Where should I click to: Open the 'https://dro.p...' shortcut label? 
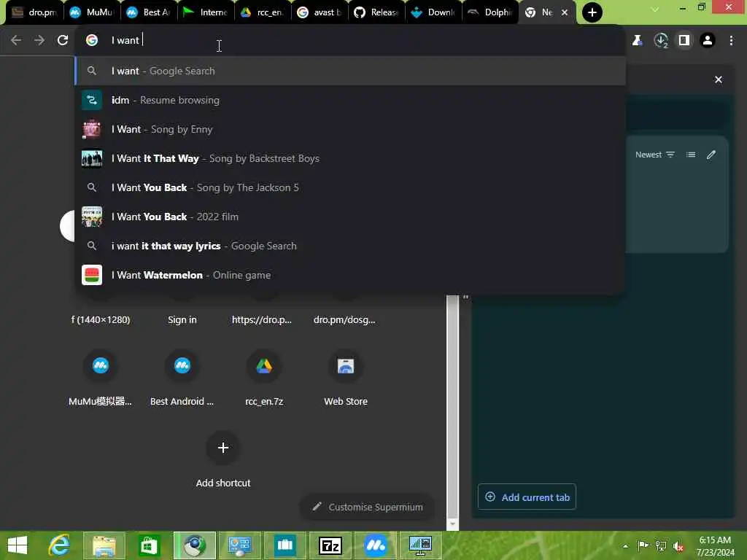pos(262,320)
